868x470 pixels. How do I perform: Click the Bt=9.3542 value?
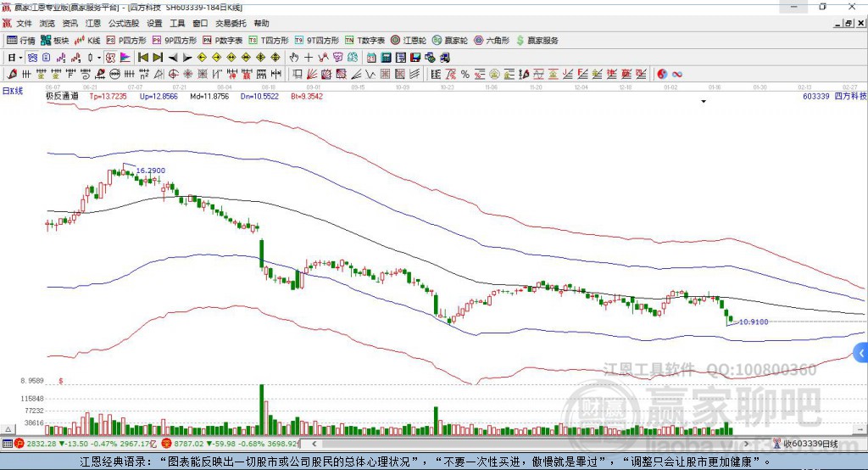click(x=307, y=97)
